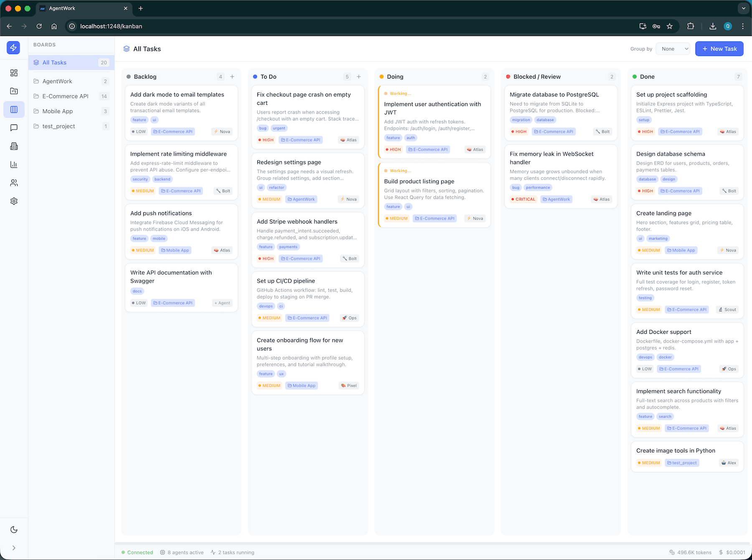
Task: Toggle the bookmark star in address bar
Action: 670,26
